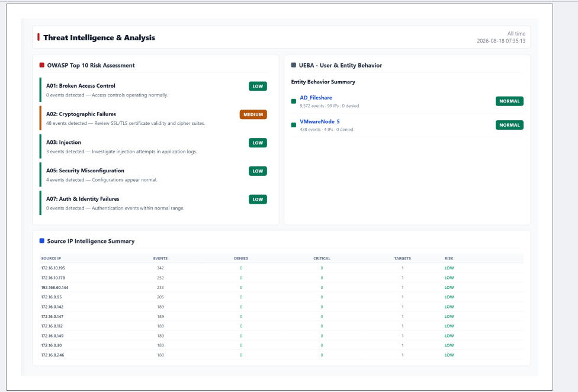Click the LOW risk value for 172.16.0.30
578x392 pixels.
(x=449, y=346)
